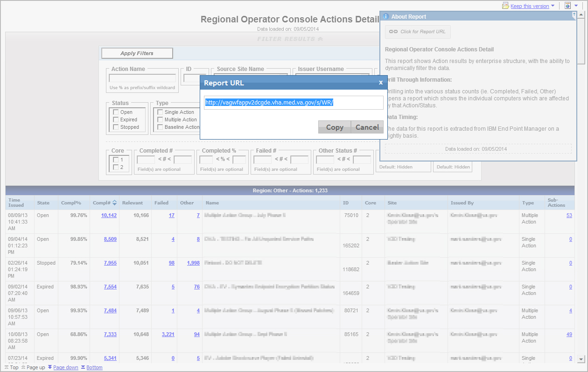The width and height of the screenshot is (588, 372).
Task: Open the 7,333 completed count link
Action: pos(110,334)
